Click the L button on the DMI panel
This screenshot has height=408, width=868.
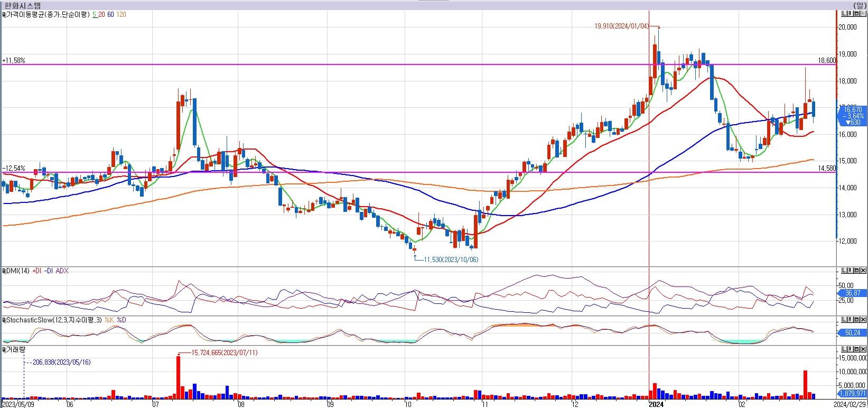pyautogui.click(x=844, y=271)
